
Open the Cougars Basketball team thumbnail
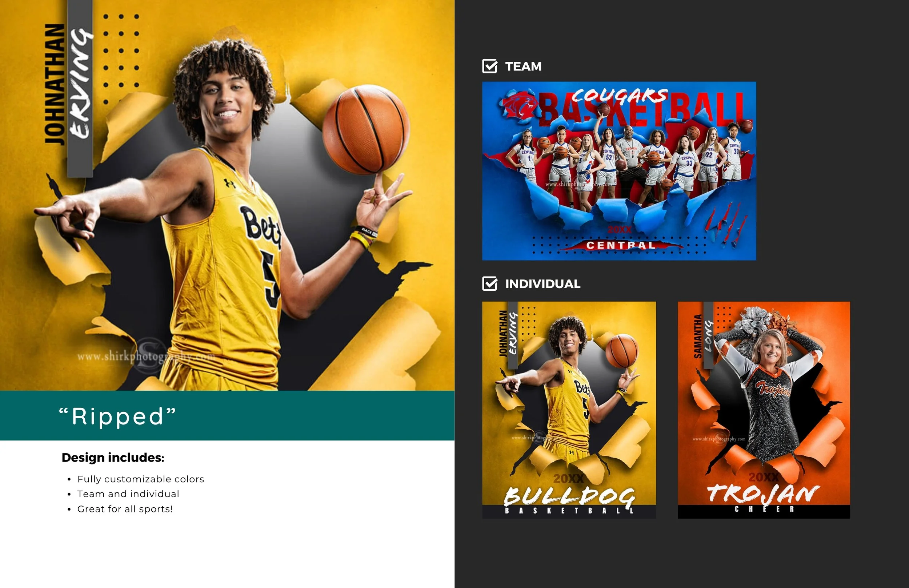pos(619,171)
